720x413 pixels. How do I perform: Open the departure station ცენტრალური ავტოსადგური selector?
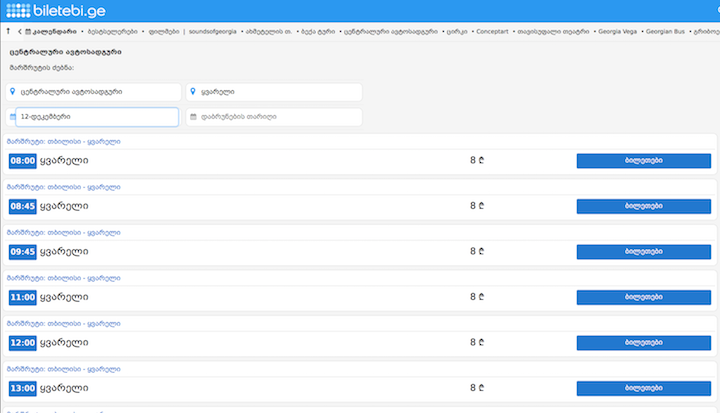click(95, 92)
